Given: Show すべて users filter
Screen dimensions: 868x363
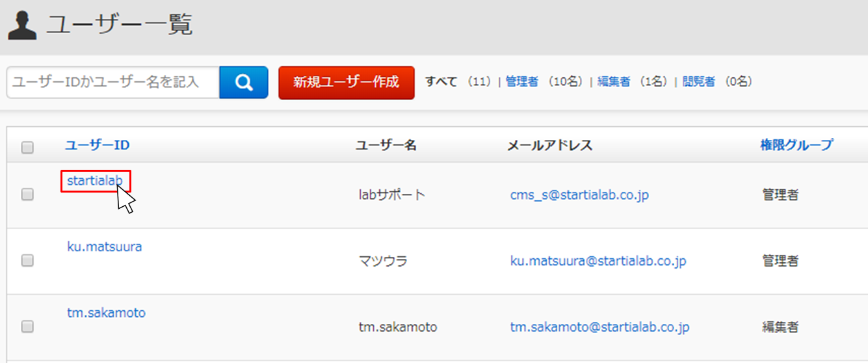Looking at the screenshot, I should click(442, 82).
